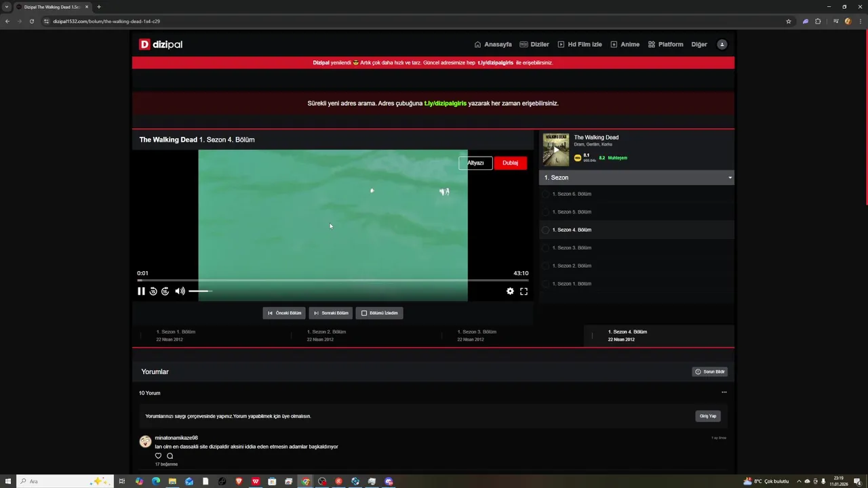Like minatonamikaze98's comment heart icon

[159, 455]
